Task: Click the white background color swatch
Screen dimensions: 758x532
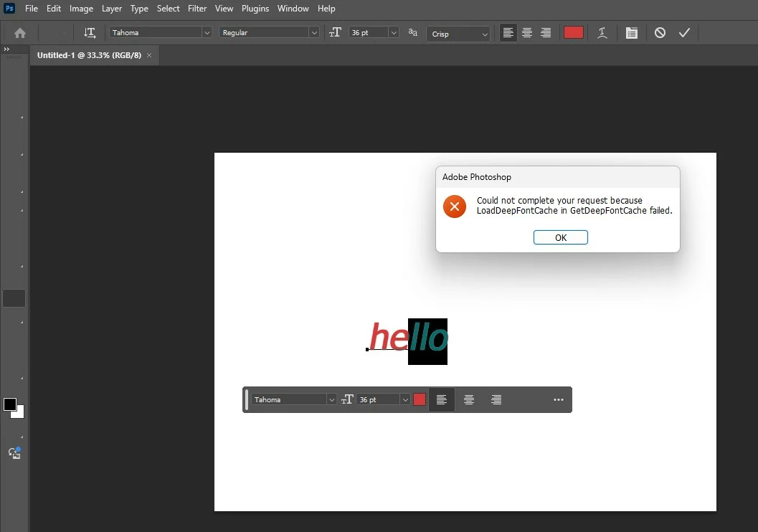Action: click(x=19, y=413)
